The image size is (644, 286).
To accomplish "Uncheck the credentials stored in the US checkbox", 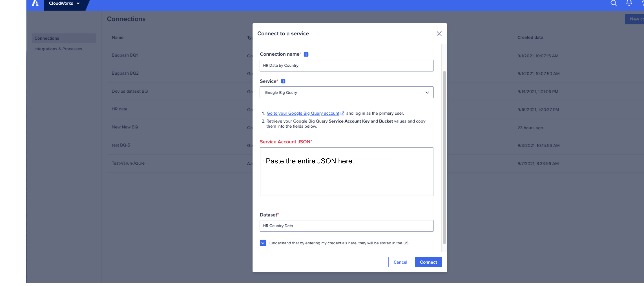I will click(263, 243).
